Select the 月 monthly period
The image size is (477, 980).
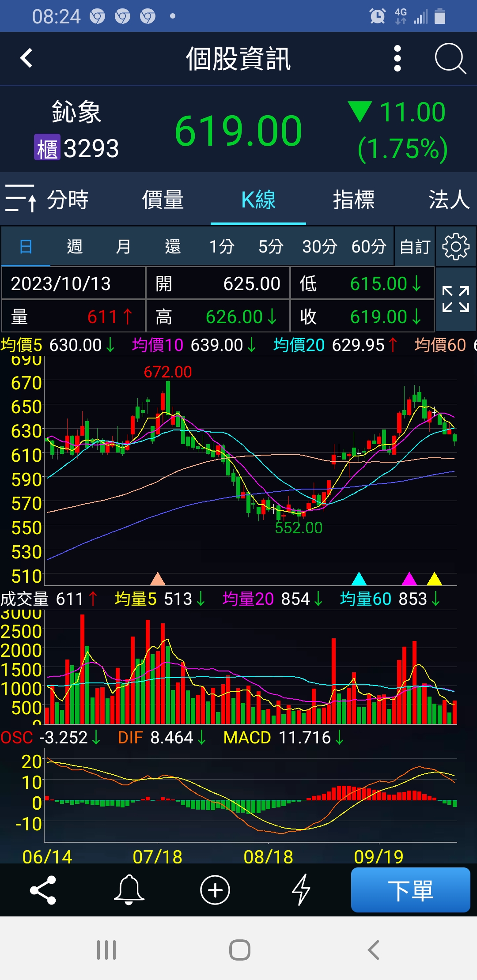(123, 247)
